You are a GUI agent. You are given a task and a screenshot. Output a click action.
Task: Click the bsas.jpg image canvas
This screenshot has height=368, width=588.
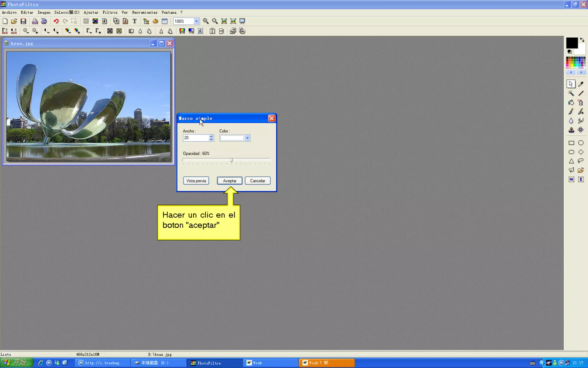(88, 106)
